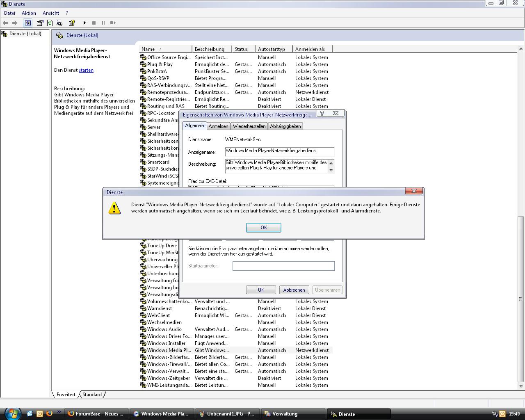The height and width of the screenshot is (420, 525).
Task: Click the gear icon of Server row
Action: [143, 127]
